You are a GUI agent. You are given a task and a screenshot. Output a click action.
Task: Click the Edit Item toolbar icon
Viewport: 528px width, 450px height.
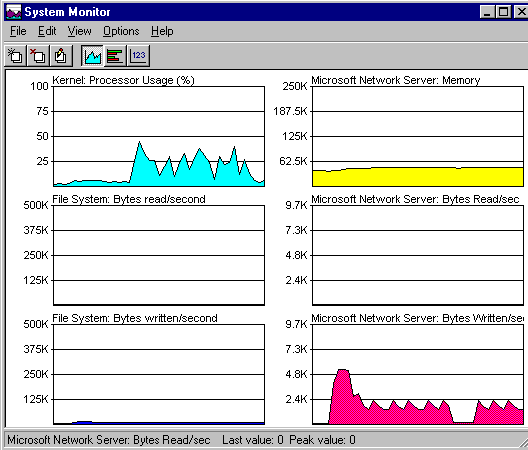[x=61, y=56]
